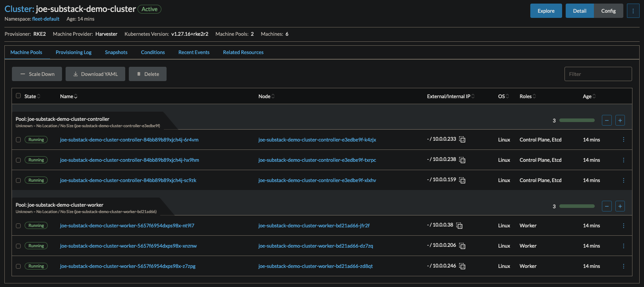Remove a machine from the worker pool
The width and height of the screenshot is (644, 287).
(607, 206)
